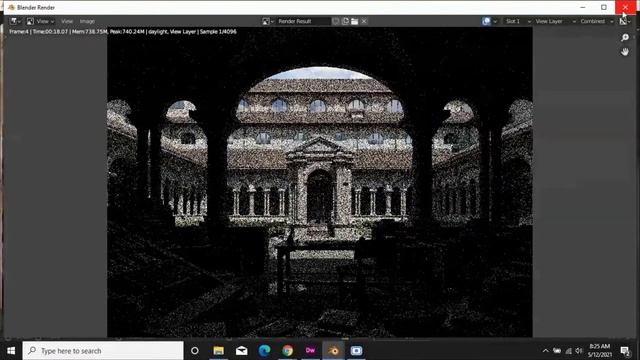This screenshot has height=360, width=640.
Task: Open the image browse dropdown left of Render Result
Action: click(268, 21)
